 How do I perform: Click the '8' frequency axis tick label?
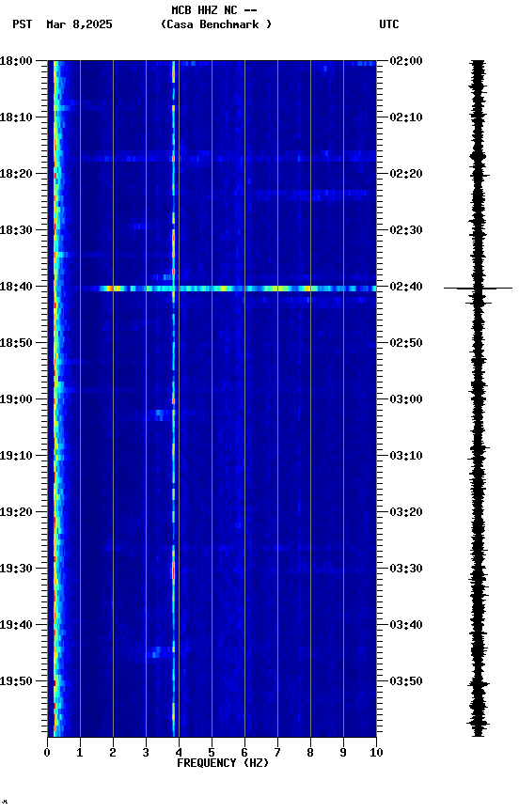(310, 753)
